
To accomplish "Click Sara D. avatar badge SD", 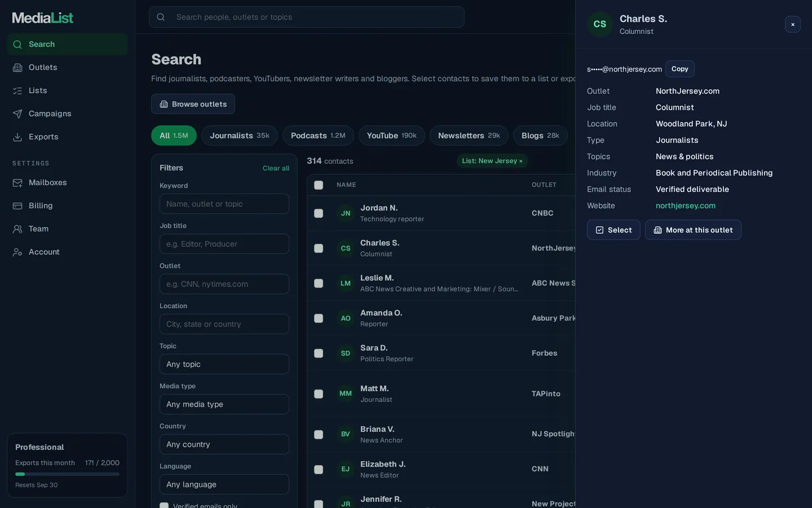I will (346, 353).
